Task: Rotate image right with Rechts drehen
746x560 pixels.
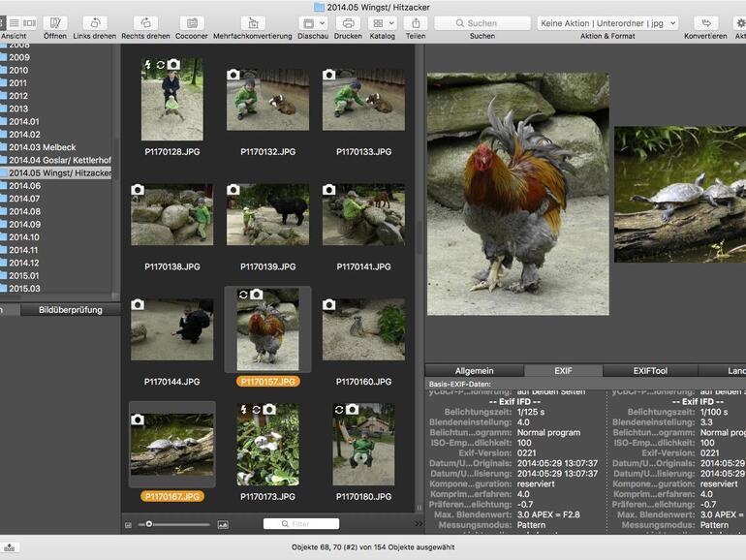Action: [x=145, y=23]
